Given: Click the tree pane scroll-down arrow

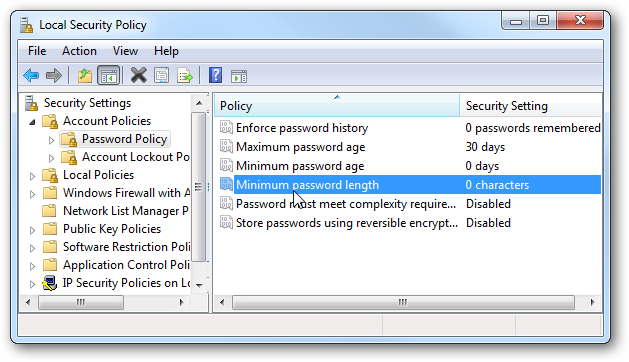Looking at the screenshot, I should (199, 285).
